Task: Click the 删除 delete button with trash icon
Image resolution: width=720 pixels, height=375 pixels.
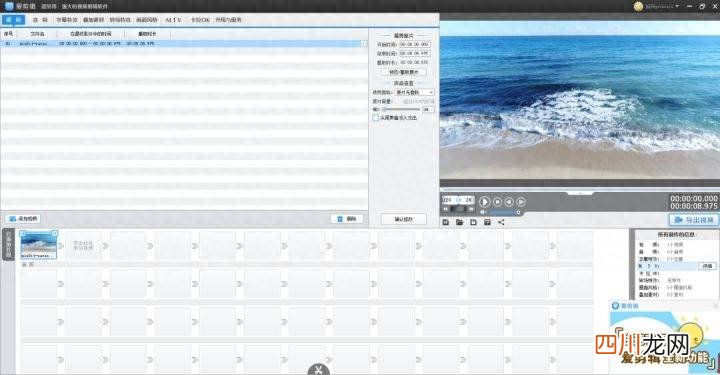Action: point(347,219)
